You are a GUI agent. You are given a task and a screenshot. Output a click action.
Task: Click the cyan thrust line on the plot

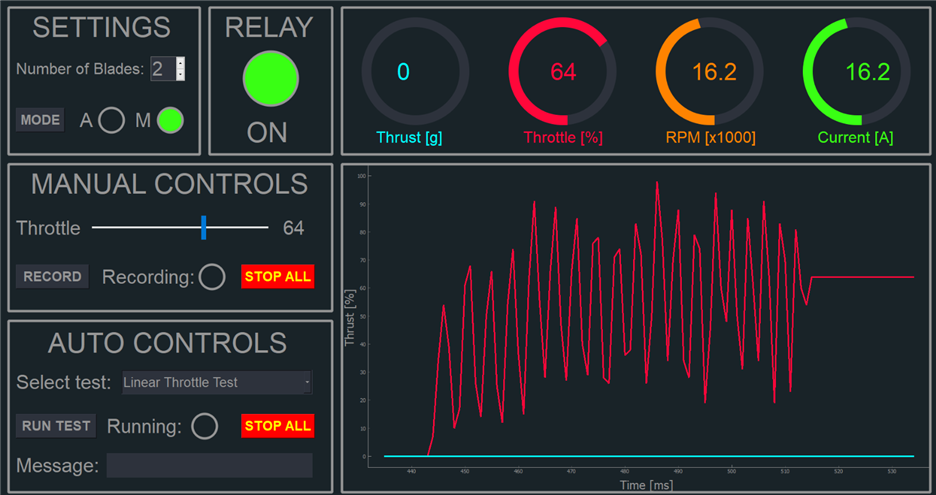point(649,456)
